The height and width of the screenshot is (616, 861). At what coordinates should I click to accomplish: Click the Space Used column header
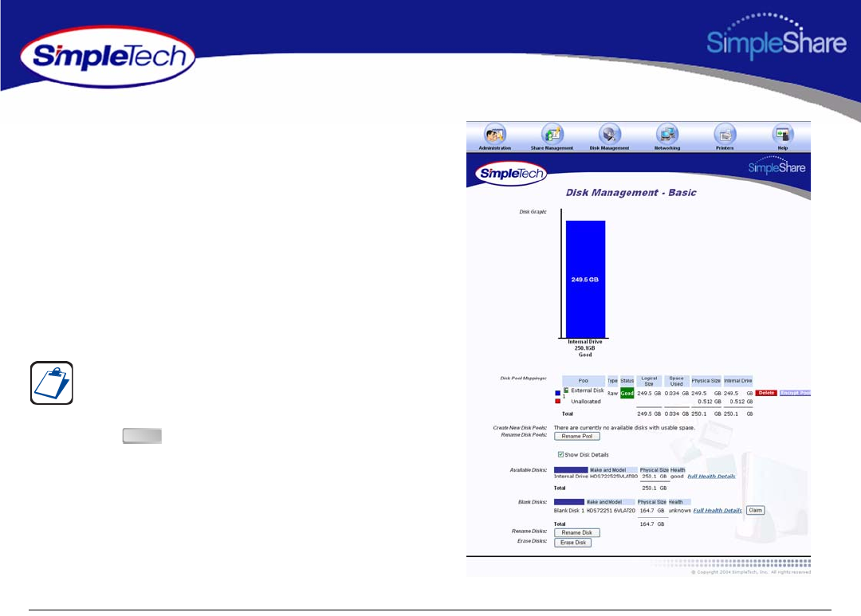click(677, 381)
